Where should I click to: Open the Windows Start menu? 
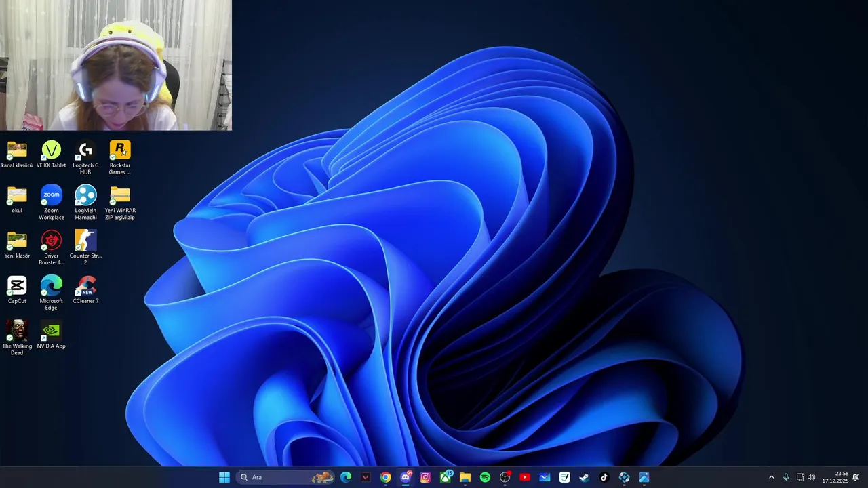coord(224,477)
